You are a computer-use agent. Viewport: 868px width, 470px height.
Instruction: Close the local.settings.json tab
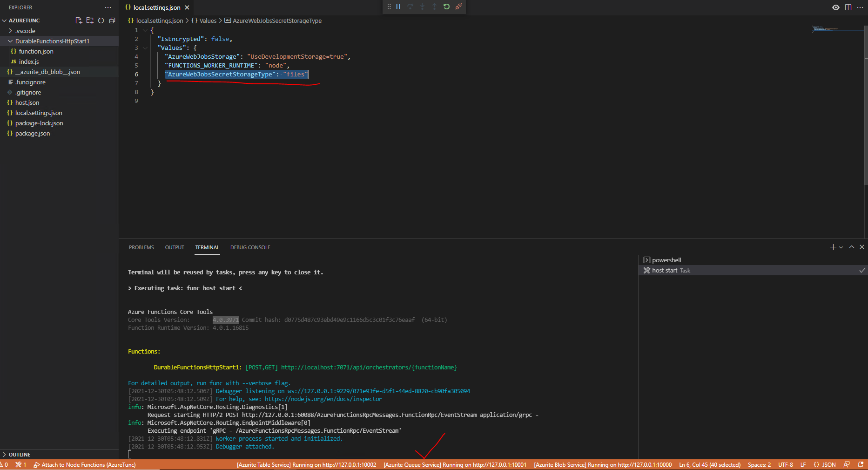187,7
